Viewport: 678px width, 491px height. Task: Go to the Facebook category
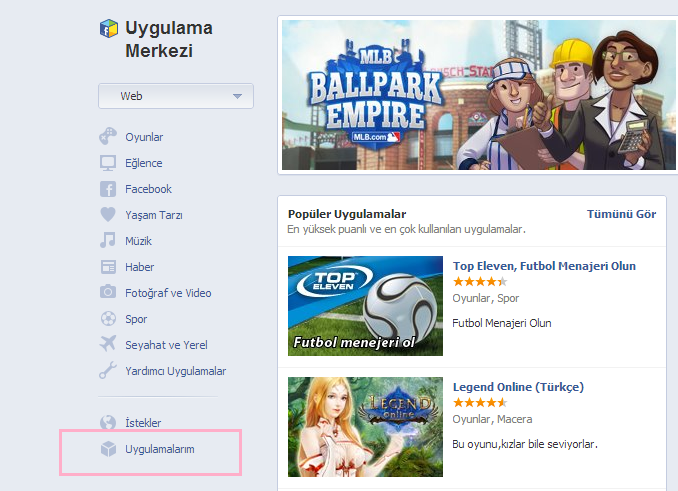click(x=148, y=189)
